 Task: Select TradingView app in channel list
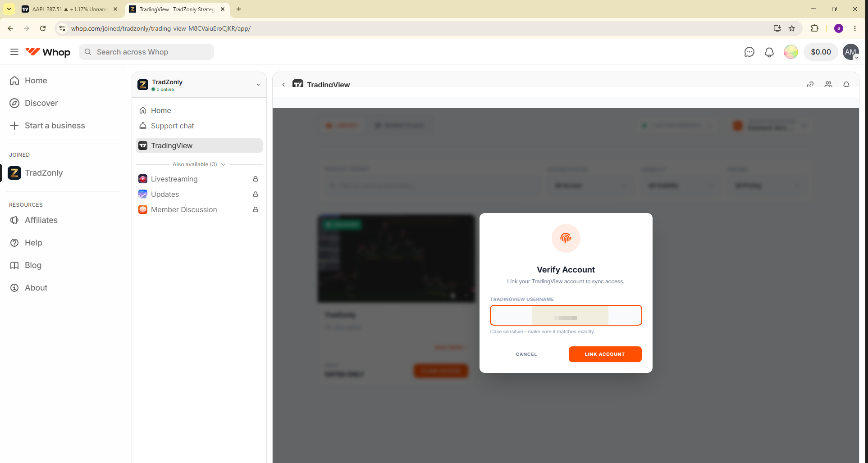(x=199, y=145)
